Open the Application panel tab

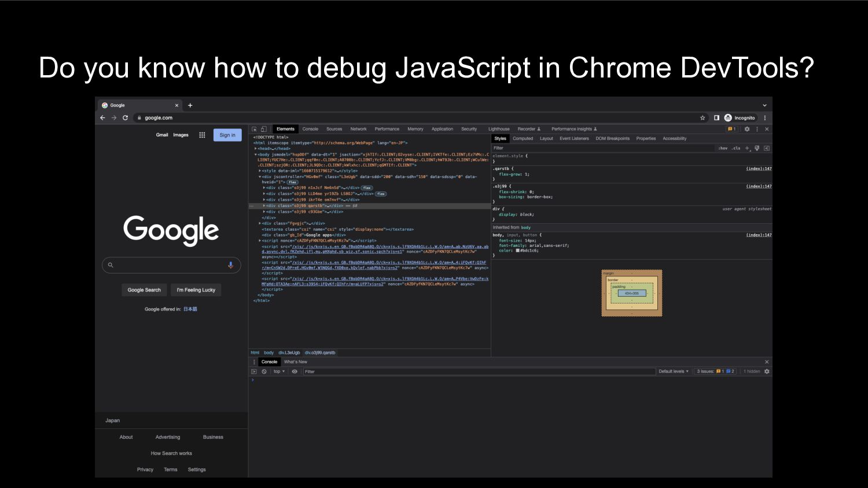tap(442, 129)
